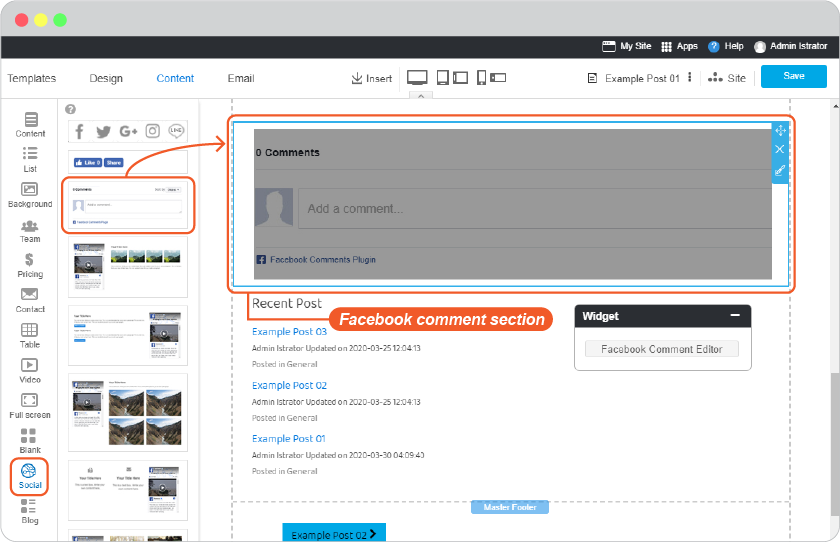Select the Video block category
The image size is (840, 542).
click(29, 371)
